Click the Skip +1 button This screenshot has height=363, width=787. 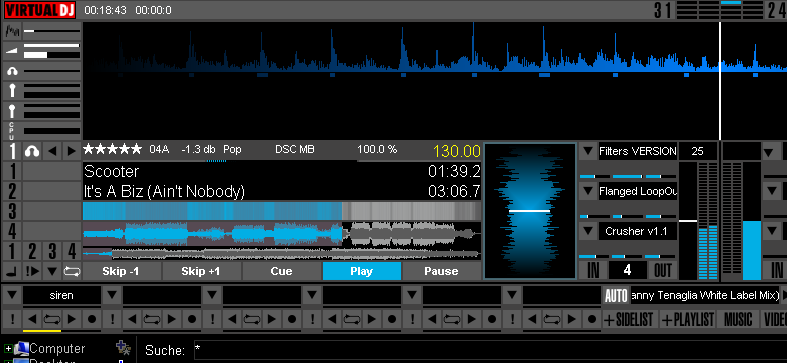[201, 271]
